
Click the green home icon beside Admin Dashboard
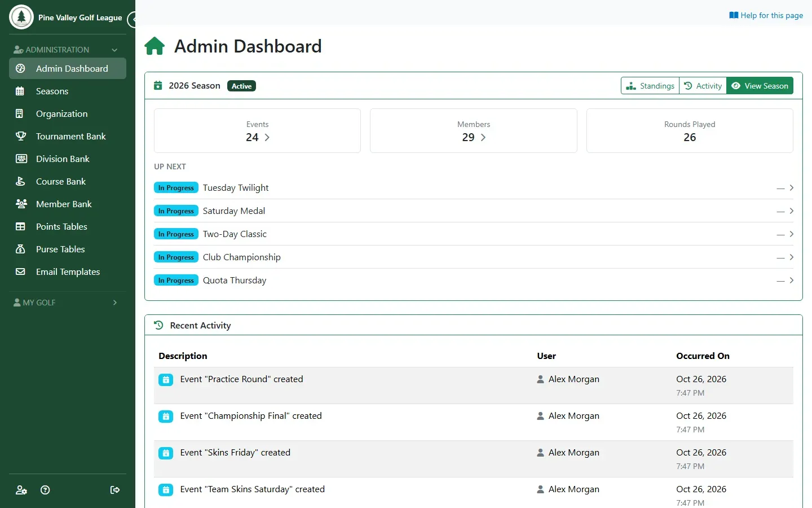155,46
